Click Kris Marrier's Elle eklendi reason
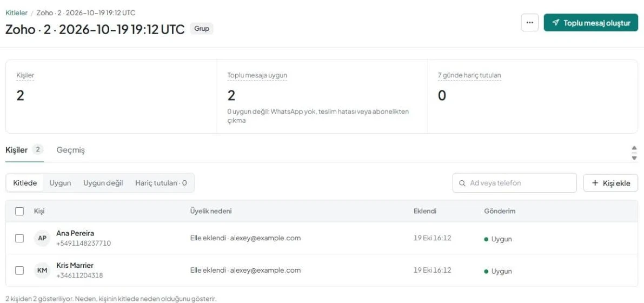The width and height of the screenshot is (644, 303). [x=245, y=270]
